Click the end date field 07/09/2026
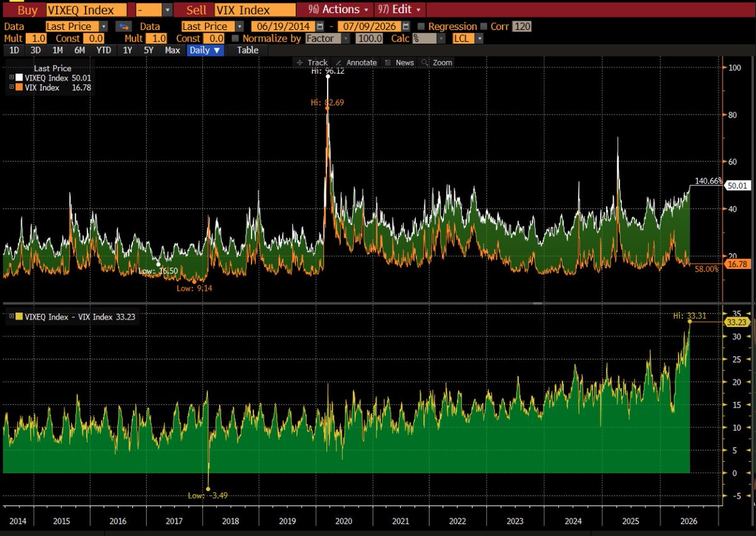 pos(369,26)
